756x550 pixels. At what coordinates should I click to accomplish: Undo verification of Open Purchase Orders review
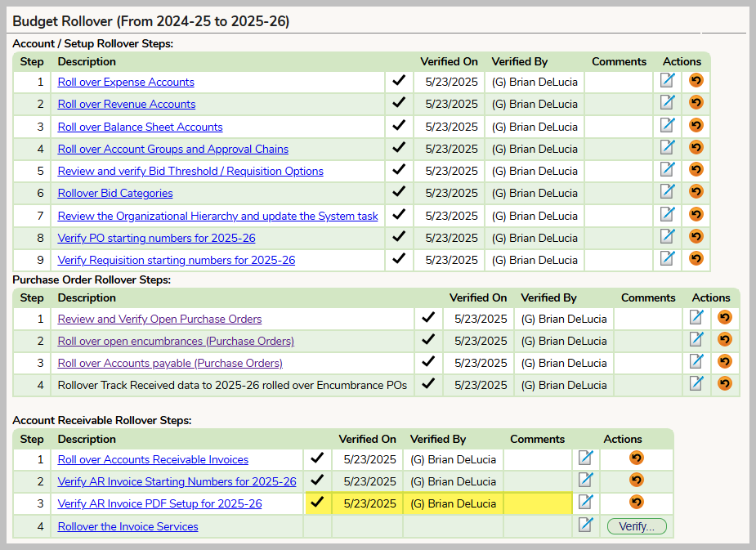pos(725,317)
